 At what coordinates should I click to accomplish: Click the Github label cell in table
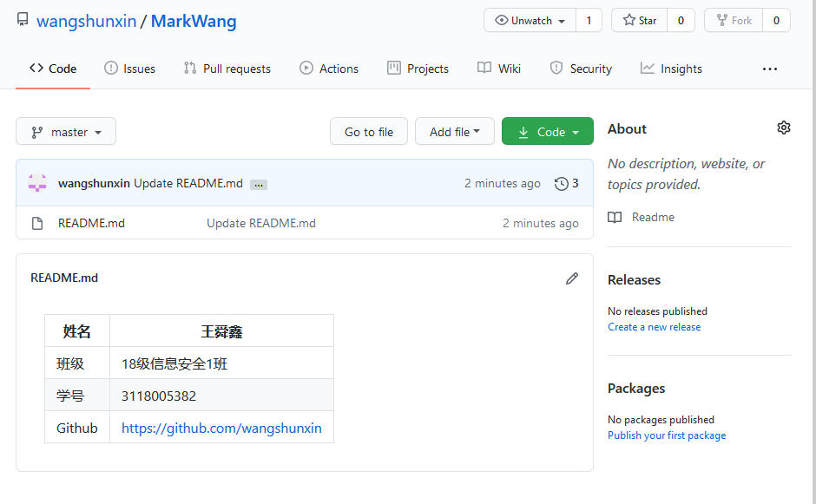coord(77,428)
